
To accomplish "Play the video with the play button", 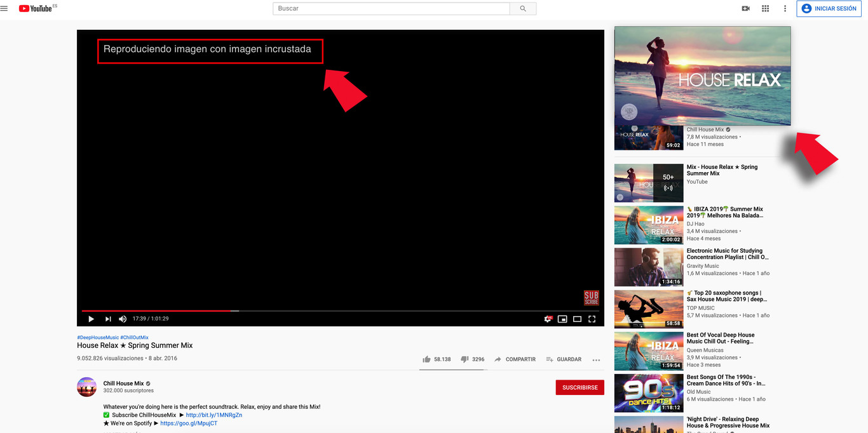I will pos(91,319).
